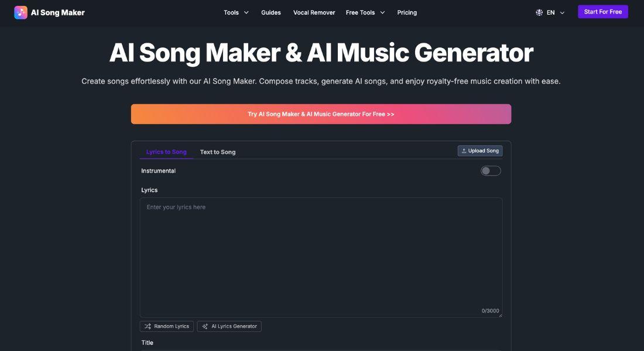Screen dimensions: 644x351
Task: Click the AI Song Maker brand name text
Action: pyautogui.click(x=58, y=12)
